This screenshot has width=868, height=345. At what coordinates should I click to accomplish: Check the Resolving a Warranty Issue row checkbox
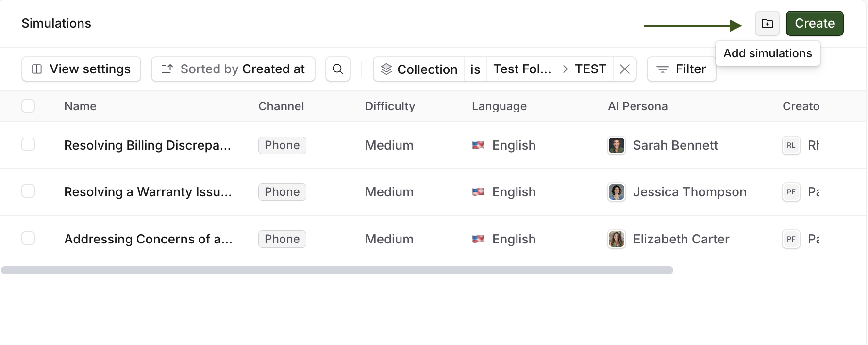coord(28,191)
